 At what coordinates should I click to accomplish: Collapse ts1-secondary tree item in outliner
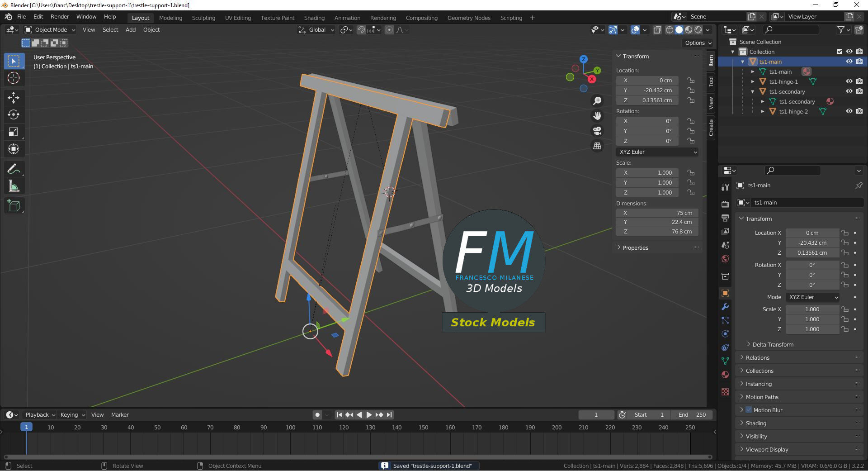753,92
